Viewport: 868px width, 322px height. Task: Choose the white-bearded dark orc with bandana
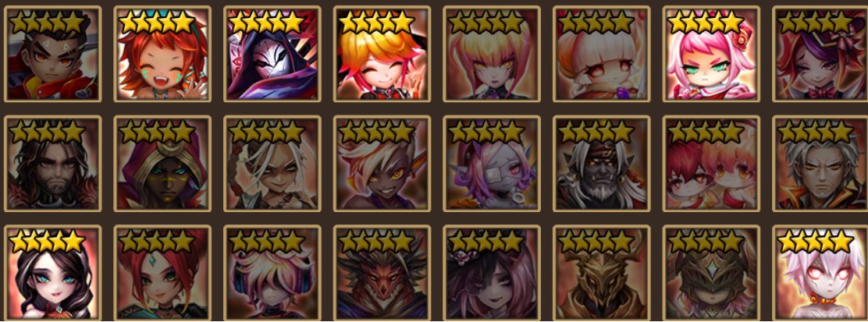(601, 164)
